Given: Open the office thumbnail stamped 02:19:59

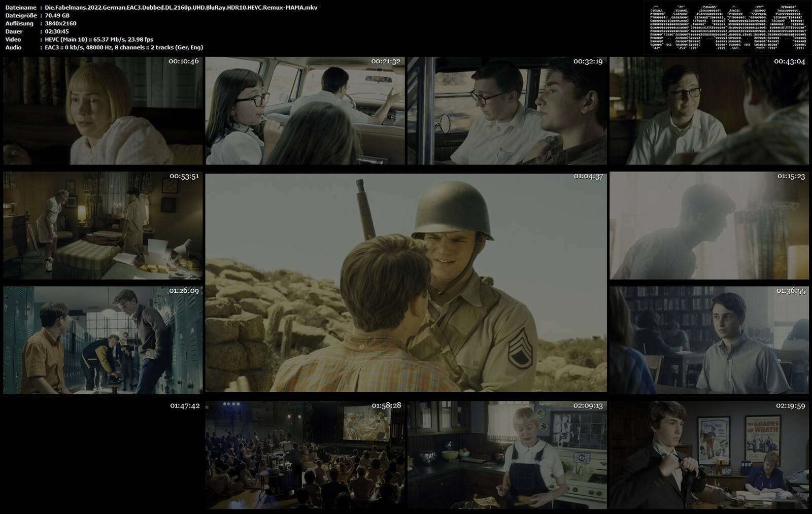Looking at the screenshot, I should point(709,455).
